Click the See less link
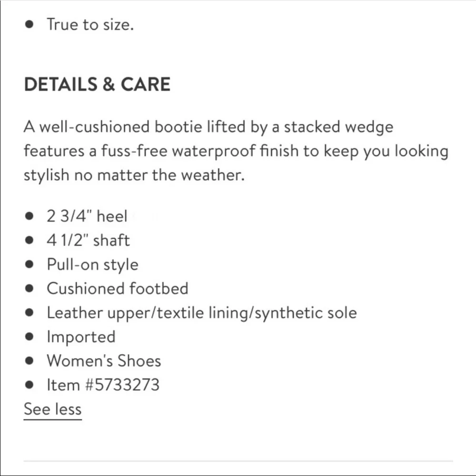Viewport: 476px width, 476px height. coord(52,409)
